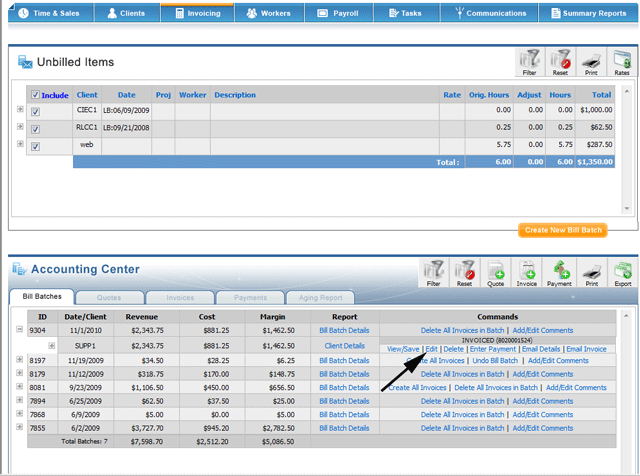
Task: Click the Print icon in Unbilled Items
Action: 591,62
